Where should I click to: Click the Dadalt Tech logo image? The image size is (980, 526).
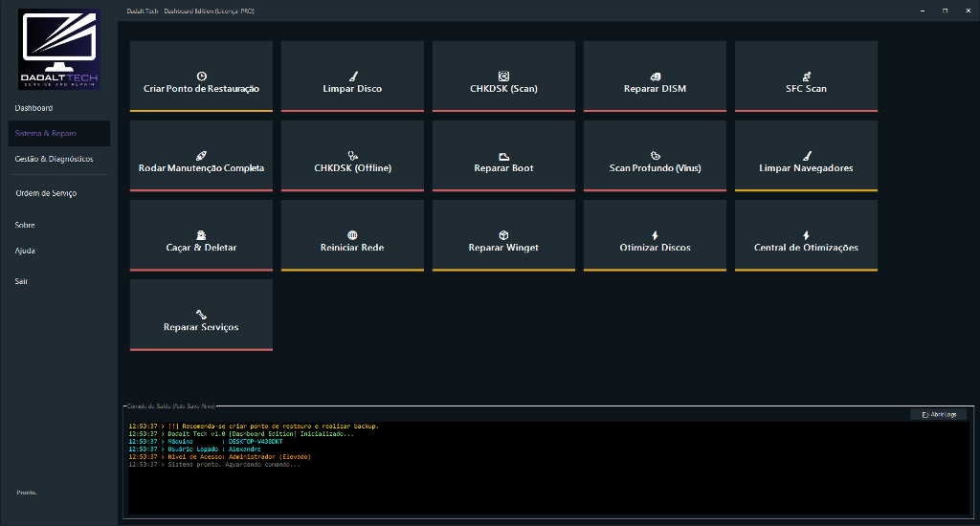[x=59, y=50]
